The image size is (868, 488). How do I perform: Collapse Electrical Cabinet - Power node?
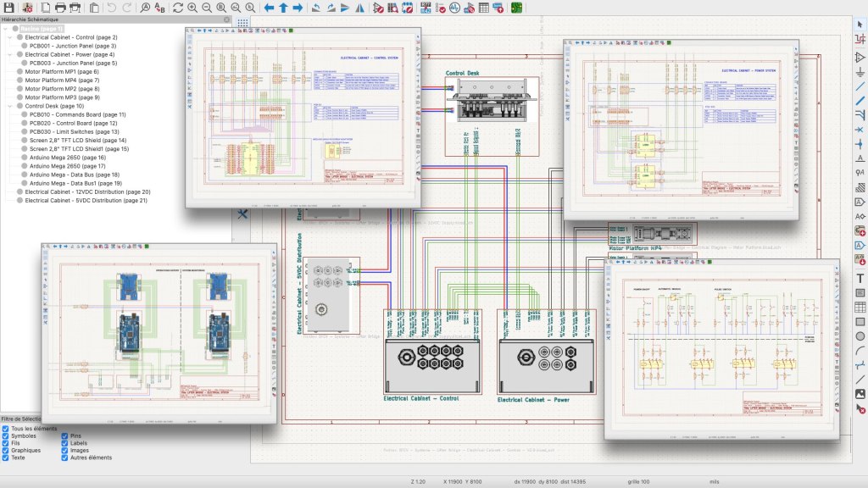[x=8, y=54]
